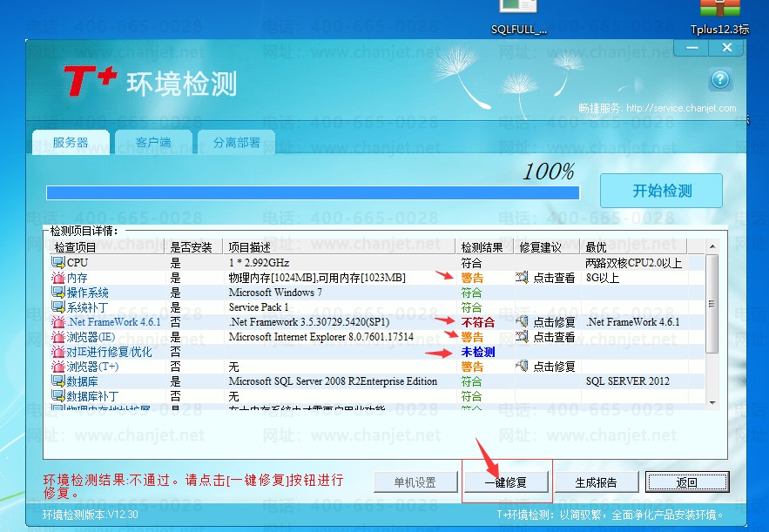This screenshot has height=532, width=769.
Task: Select the 系统补丁 row label
Action: coord(88,307)
